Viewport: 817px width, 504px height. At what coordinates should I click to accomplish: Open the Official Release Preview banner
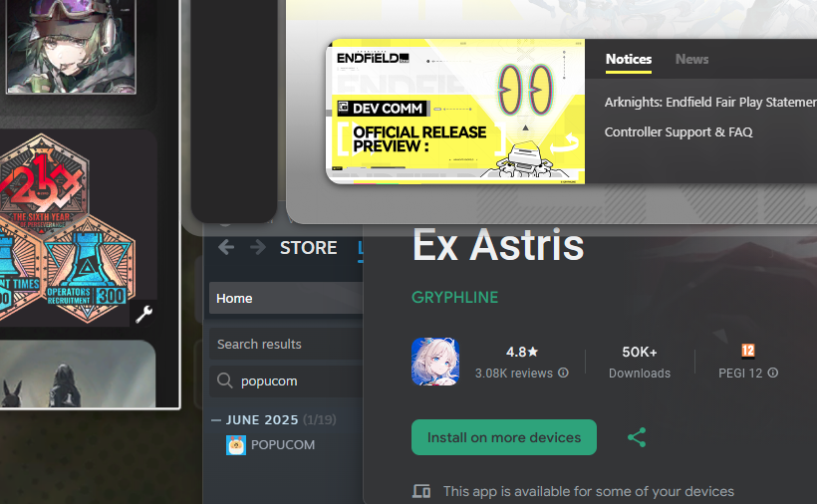(x=455, y=112)
